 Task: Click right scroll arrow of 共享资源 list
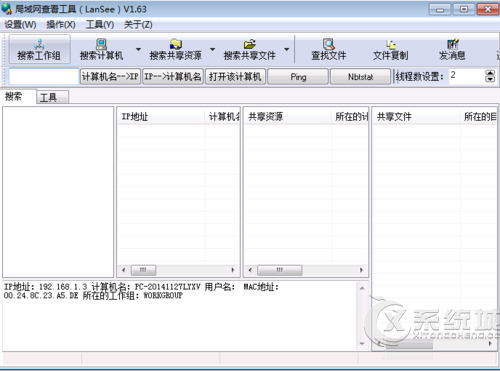[x=361, y=270]
